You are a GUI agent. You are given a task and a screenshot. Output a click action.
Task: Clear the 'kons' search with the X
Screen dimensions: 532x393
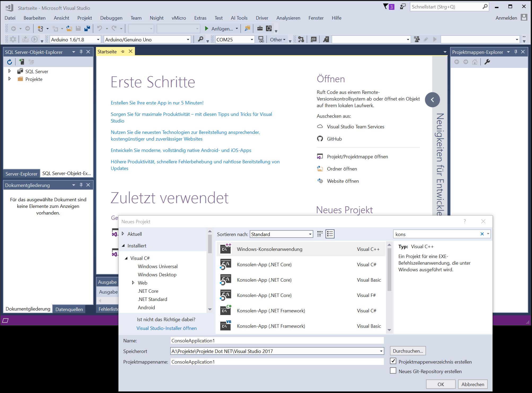[x=482, y=234]
